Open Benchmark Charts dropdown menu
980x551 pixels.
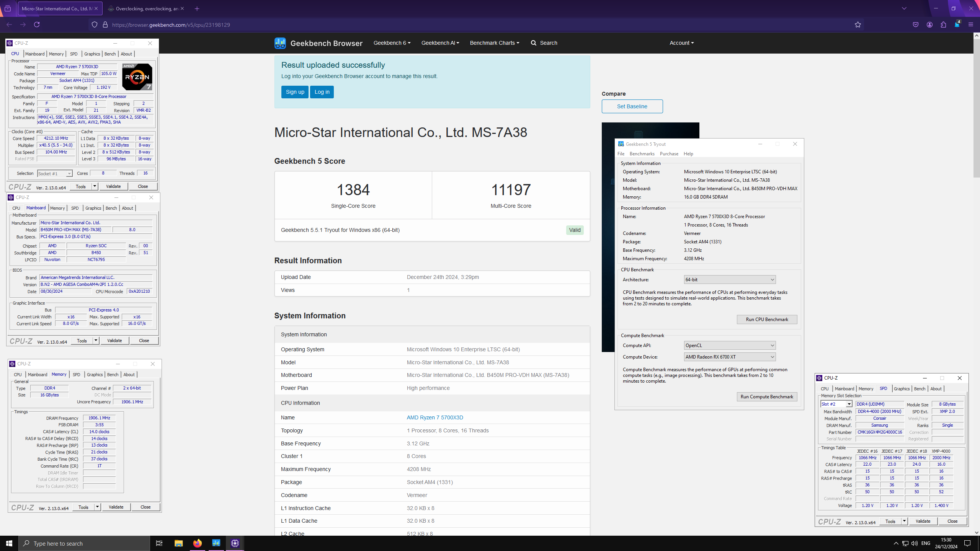click(495, 43)
